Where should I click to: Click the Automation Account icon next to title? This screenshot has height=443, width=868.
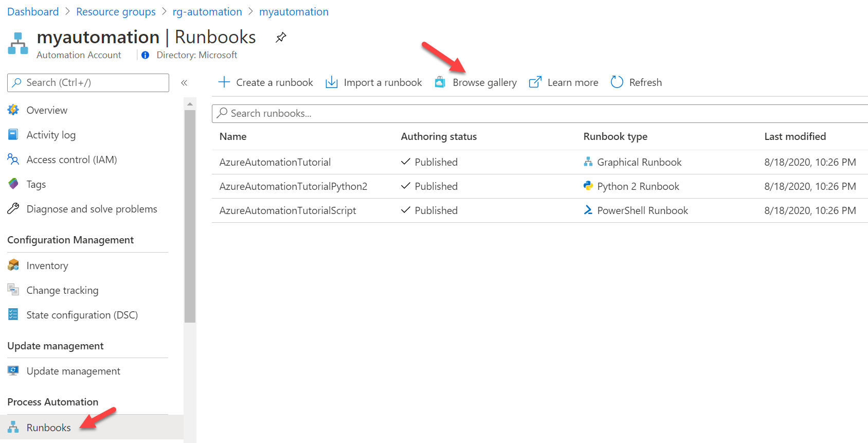pos(18,43)
